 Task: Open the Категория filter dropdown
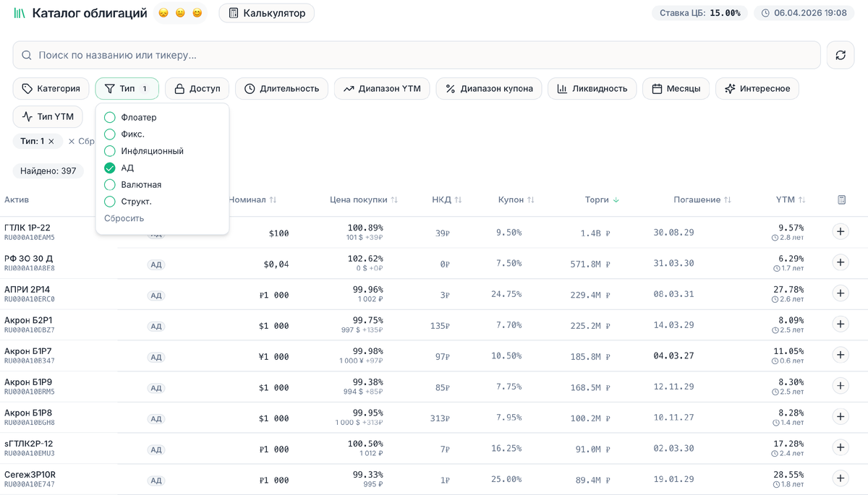click(51, 89)
